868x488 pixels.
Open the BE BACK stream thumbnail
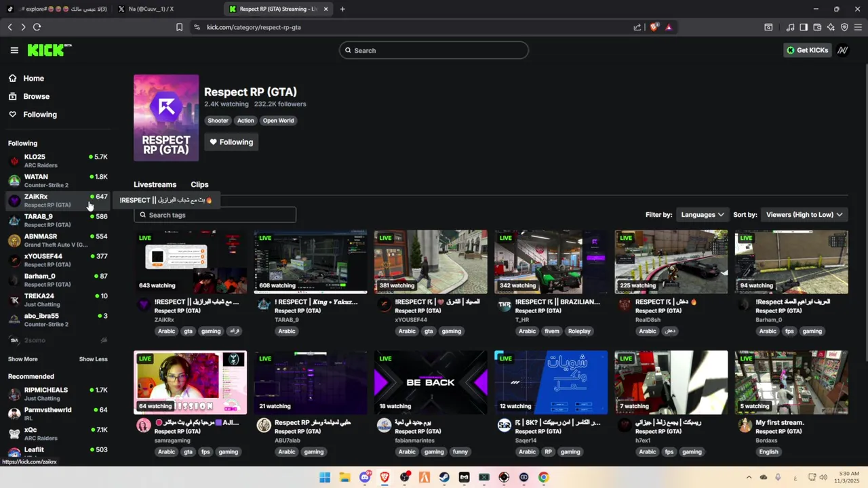point(431,382)
